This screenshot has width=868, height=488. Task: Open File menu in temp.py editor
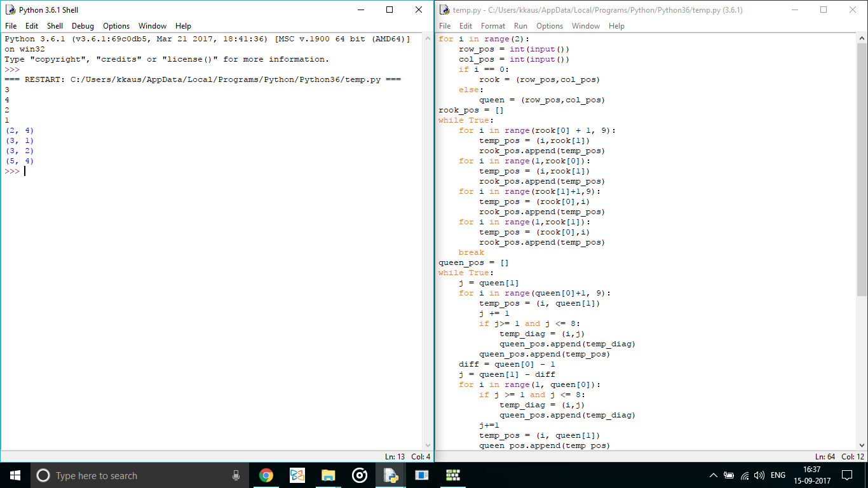click(445, 26)
